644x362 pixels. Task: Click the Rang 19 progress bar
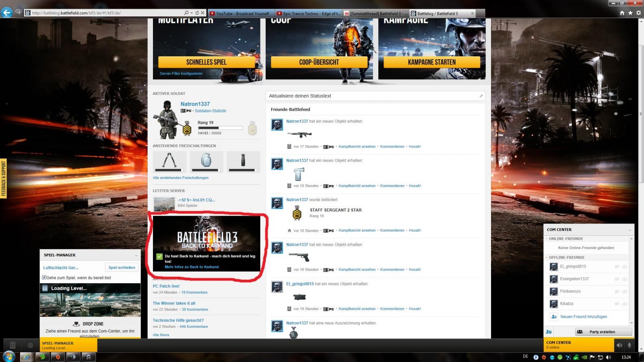point(220,128)
